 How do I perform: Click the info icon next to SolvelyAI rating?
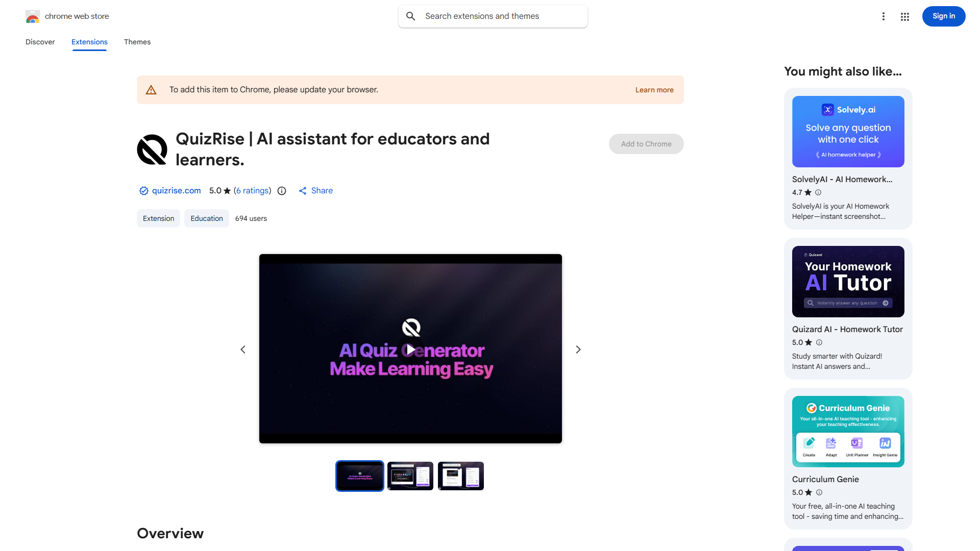pyautogui.click(x=818, y=192)
